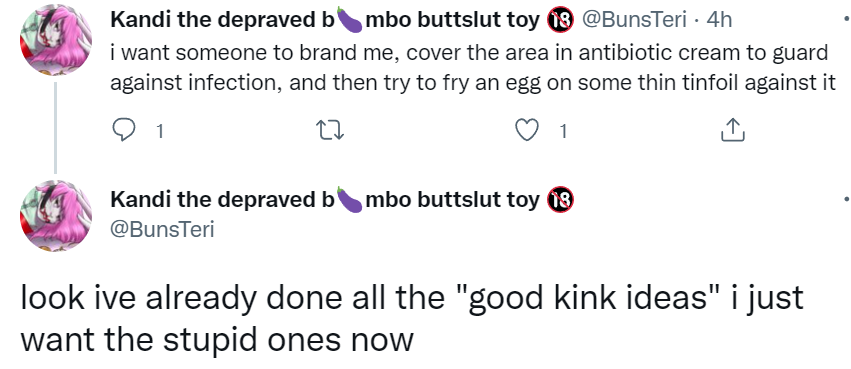
Task: Click the reply speech bubble icon
Action: [123, 130]
